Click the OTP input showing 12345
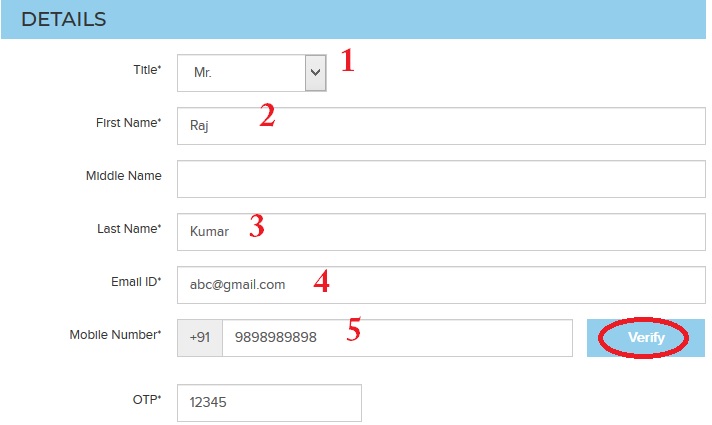Viewport: 712px width, 425px height. point(268,403)
